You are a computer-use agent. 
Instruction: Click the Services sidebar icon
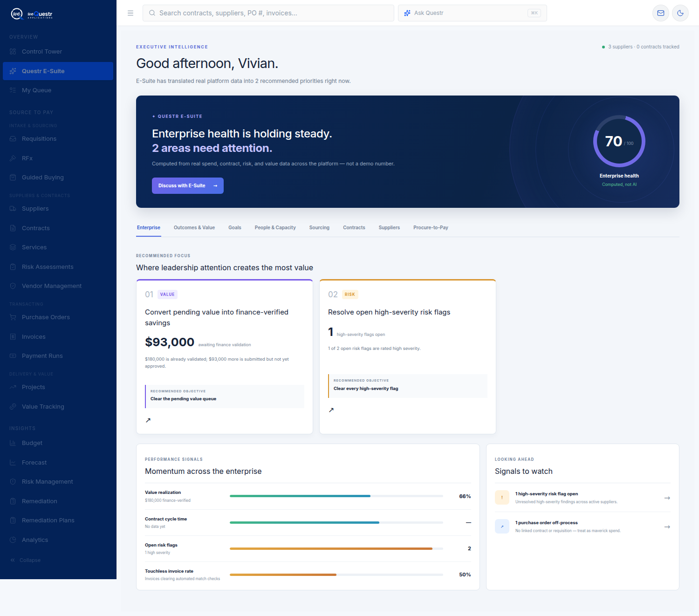[x=13, y=247]
